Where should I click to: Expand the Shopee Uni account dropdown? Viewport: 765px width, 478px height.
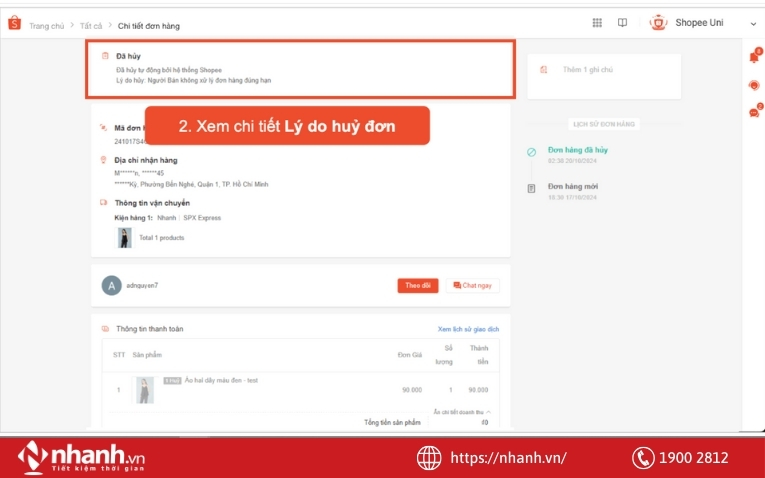(753, 23)
